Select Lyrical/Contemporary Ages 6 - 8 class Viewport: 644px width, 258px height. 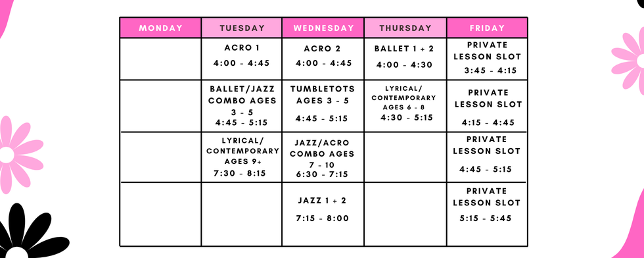click(405, 106)
